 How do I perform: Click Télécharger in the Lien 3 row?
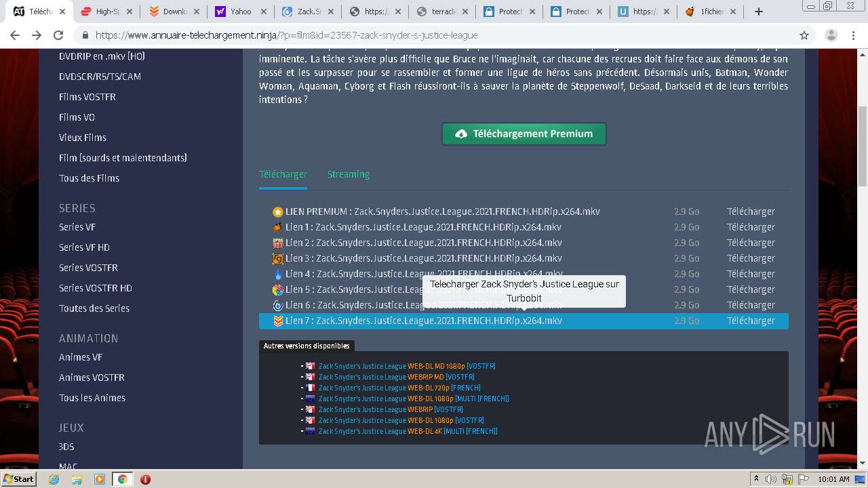(x=751, y=259)
